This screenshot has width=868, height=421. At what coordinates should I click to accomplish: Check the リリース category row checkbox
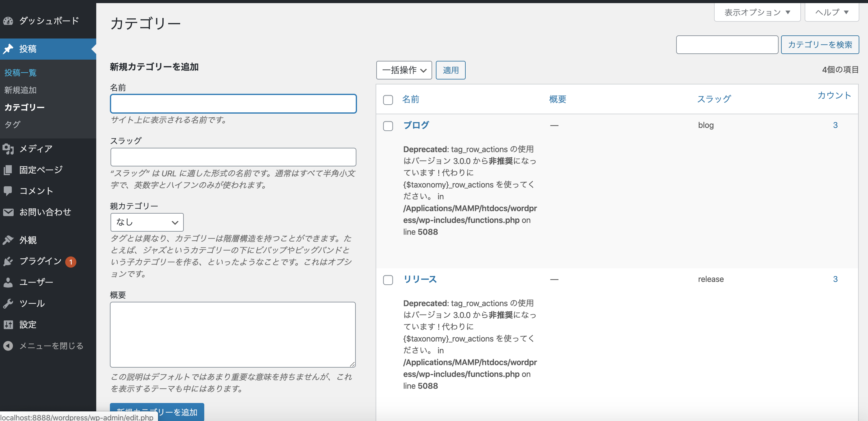[388, 280]
